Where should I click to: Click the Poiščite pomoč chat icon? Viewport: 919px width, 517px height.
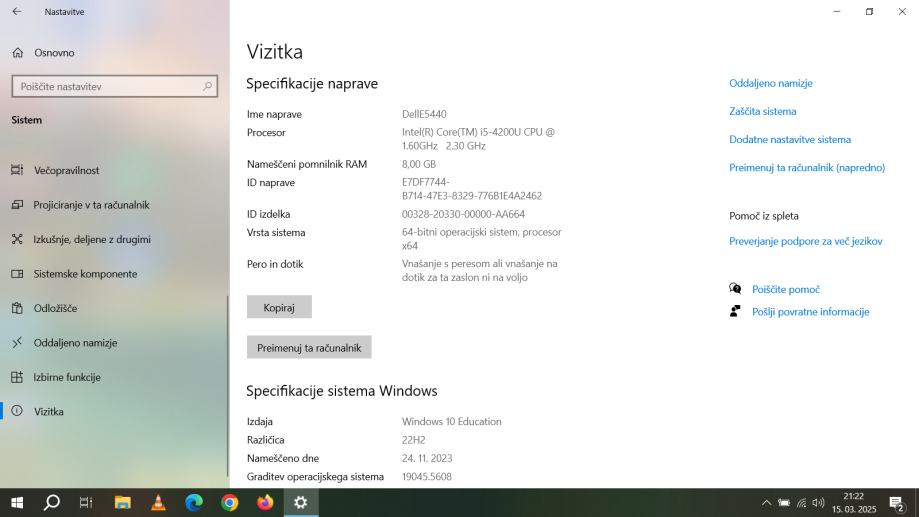tap(735, 288)
